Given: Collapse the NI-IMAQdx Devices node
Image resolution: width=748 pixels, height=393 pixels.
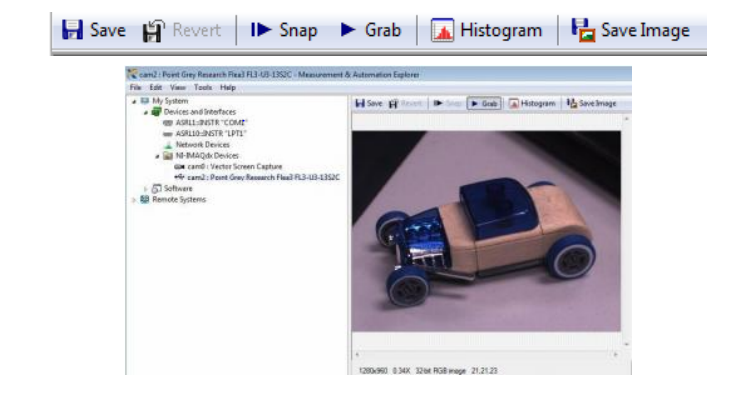Looking at the screenshot, I should pos(157,156).
